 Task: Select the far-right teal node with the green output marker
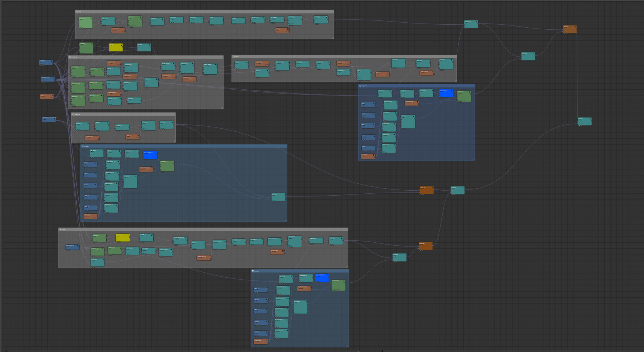click(584, 121)
